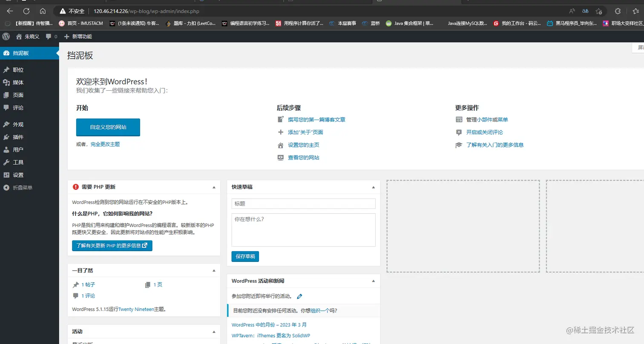This screenshot has width=644, height=344.
Task: Open the 1 页 link
Action: click(158, 285)
